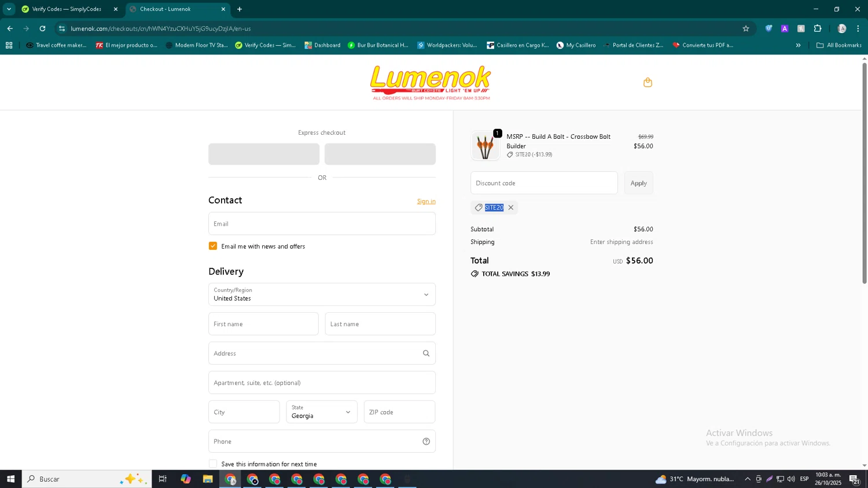Click the Discount code input field
Screen dimensions: 868x488
[544, 183]
